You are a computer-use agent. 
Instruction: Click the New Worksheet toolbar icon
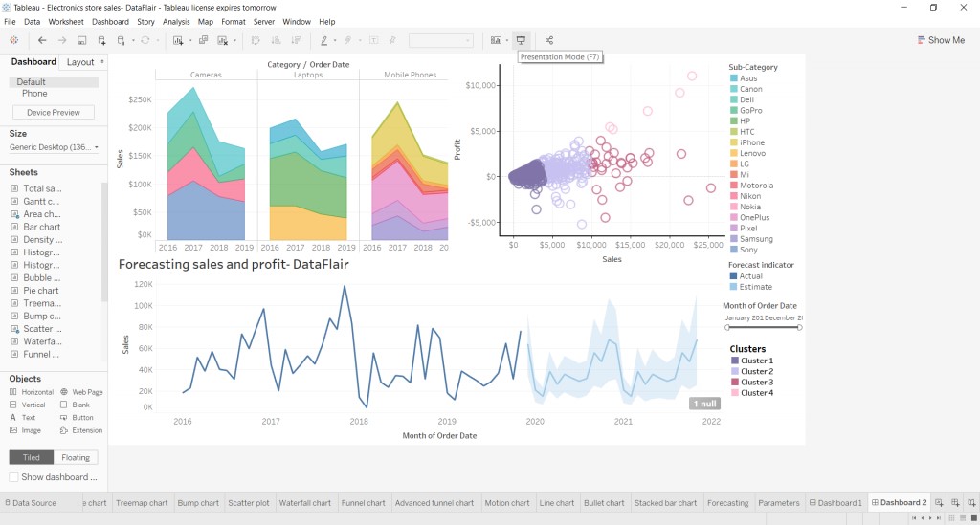click(x=178, y=40)
